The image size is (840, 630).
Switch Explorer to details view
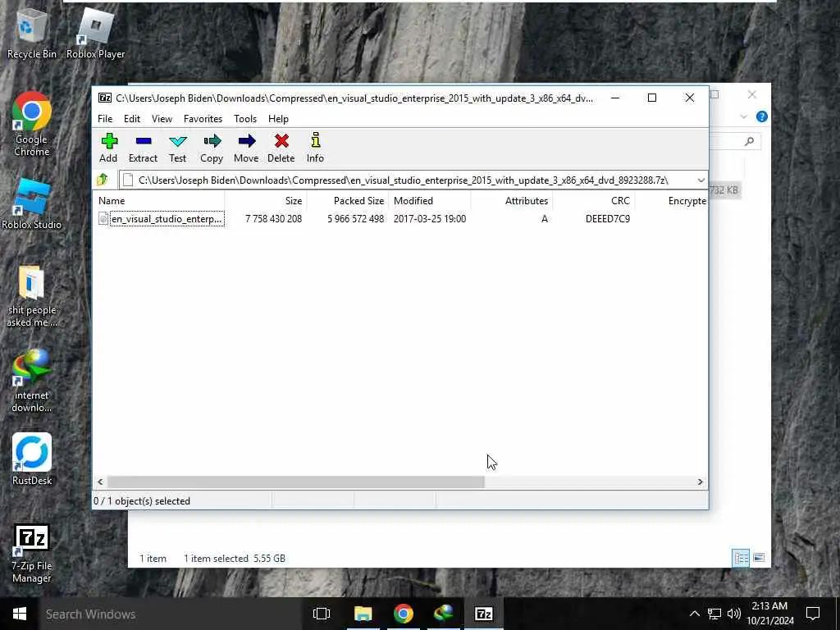[x=741, y=558]
